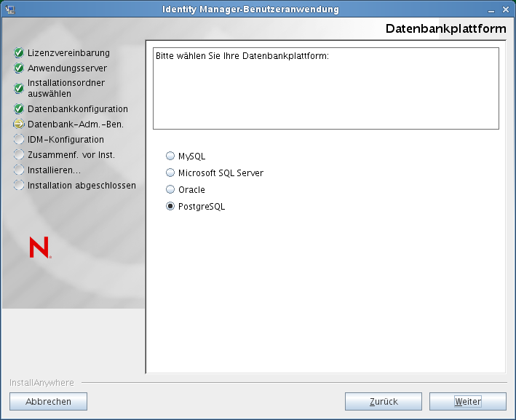Click the empty circle beside Zusammenf. vor Inst.
This screenshot has width=516, height=420.
pyautogui.click(x=19, y=155)
